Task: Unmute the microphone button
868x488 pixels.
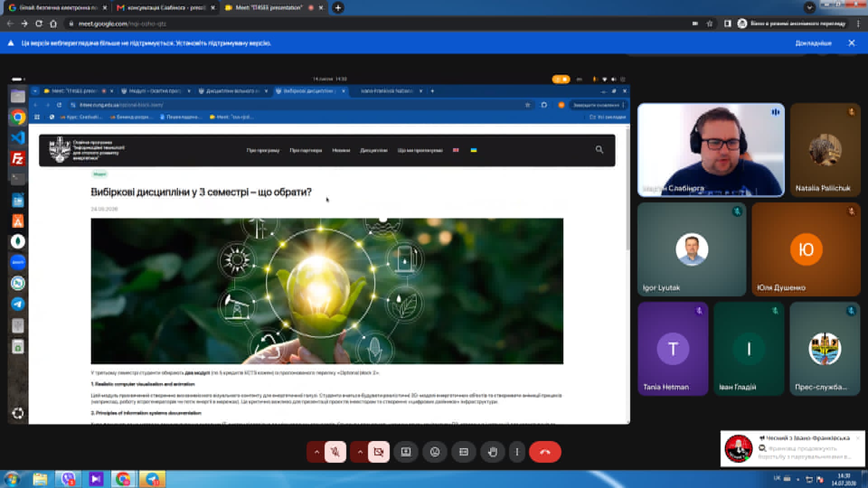Action: coord(335,452)
